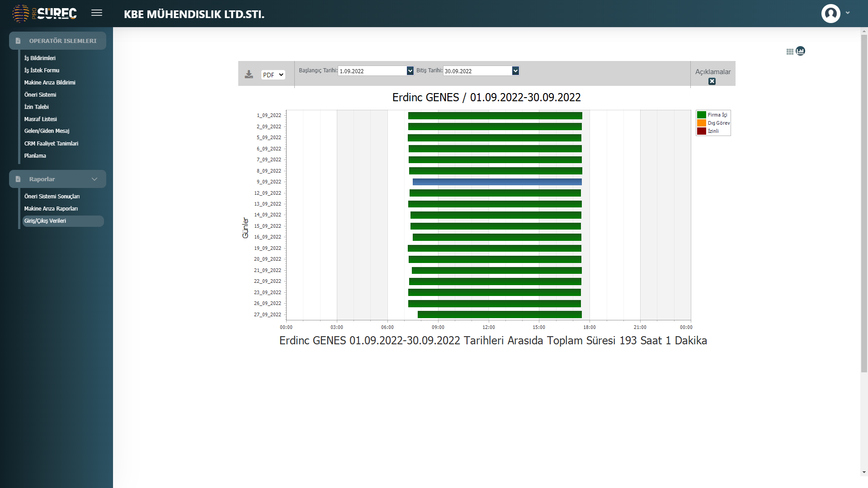Click the '12:00' time axis label
Viewport: 868px width, 488px height.
489,327
